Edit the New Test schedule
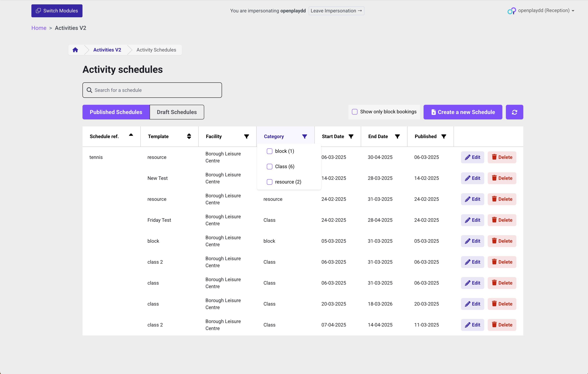Image resolution: width=588 pixels, height=374 pixels. tap(473, 178)
